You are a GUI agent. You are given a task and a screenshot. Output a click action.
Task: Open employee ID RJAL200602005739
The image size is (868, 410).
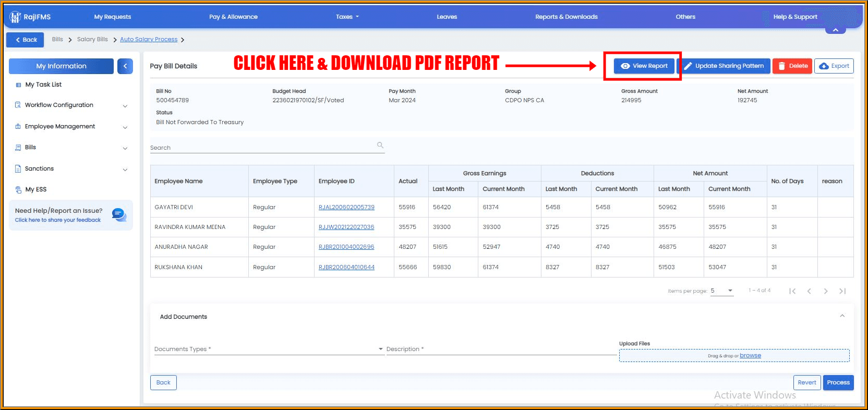click(x=346, y=207)
